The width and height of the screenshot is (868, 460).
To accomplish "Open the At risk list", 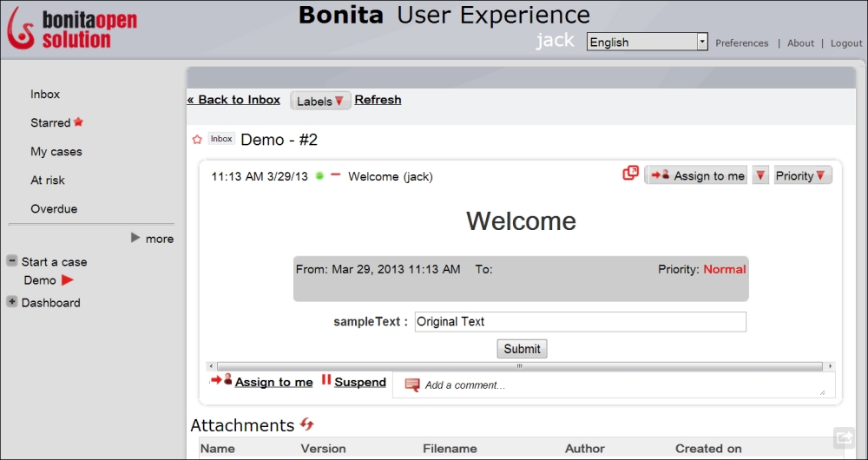I will [x=48, y=181].
